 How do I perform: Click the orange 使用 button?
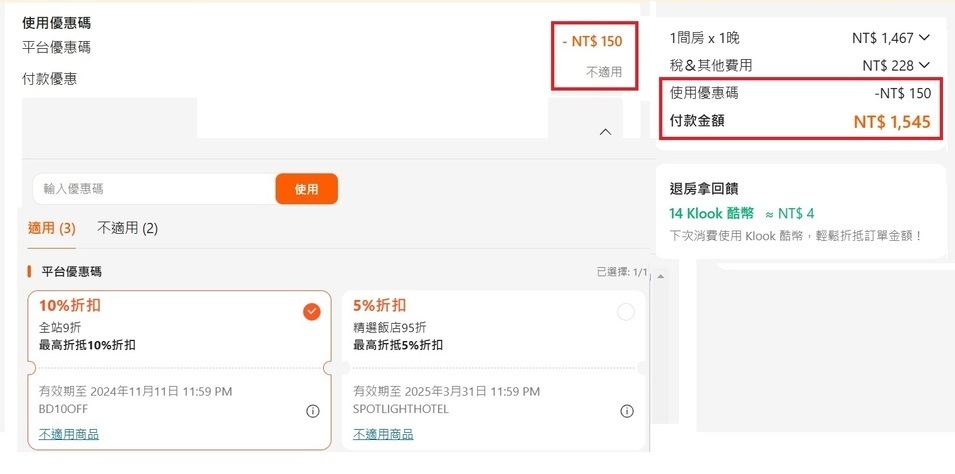(x=306, y=189)
